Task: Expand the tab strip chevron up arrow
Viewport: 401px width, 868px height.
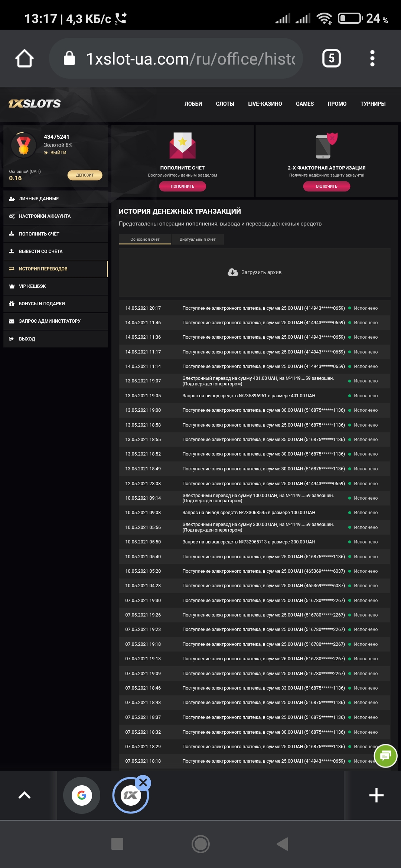Action: [25, 795]
